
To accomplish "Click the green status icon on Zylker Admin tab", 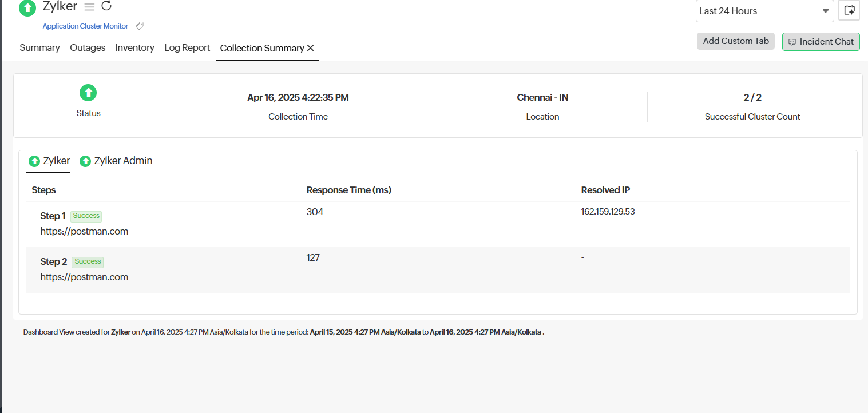I will 85,161.
